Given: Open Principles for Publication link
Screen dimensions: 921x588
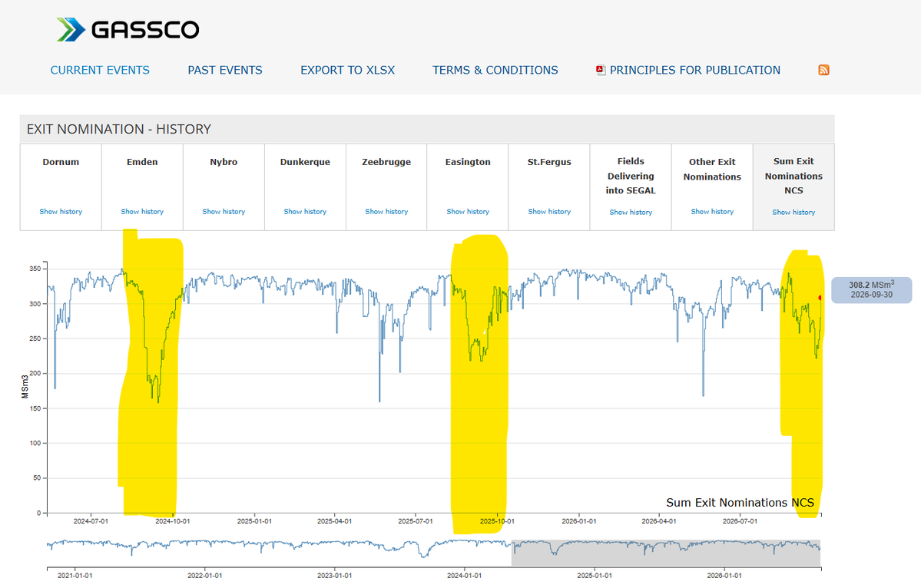Looking at the screenshot, I should click(x=695, y=70).
